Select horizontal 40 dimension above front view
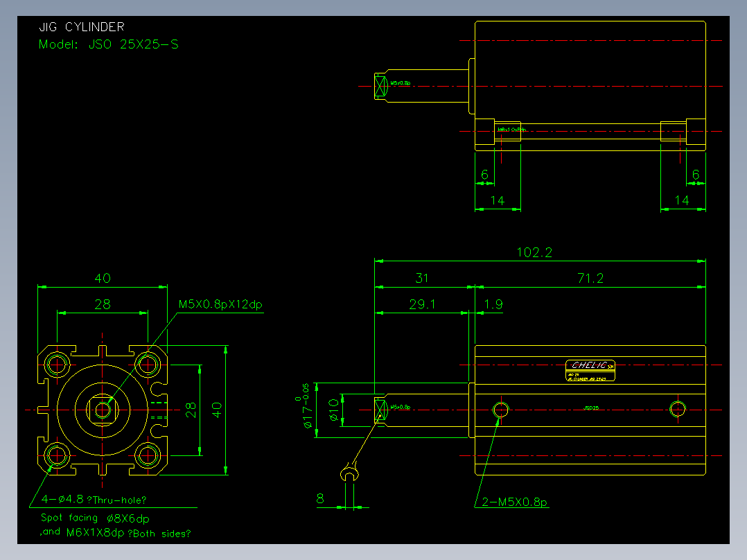 103,279
